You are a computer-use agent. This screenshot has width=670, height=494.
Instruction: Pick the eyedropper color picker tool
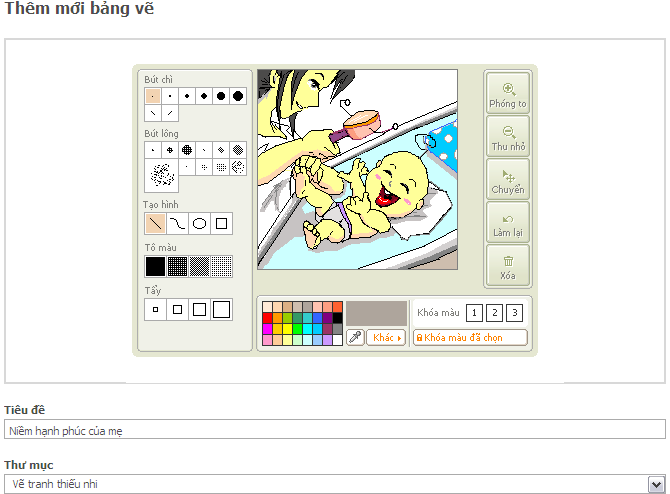(x=355, y=338)
